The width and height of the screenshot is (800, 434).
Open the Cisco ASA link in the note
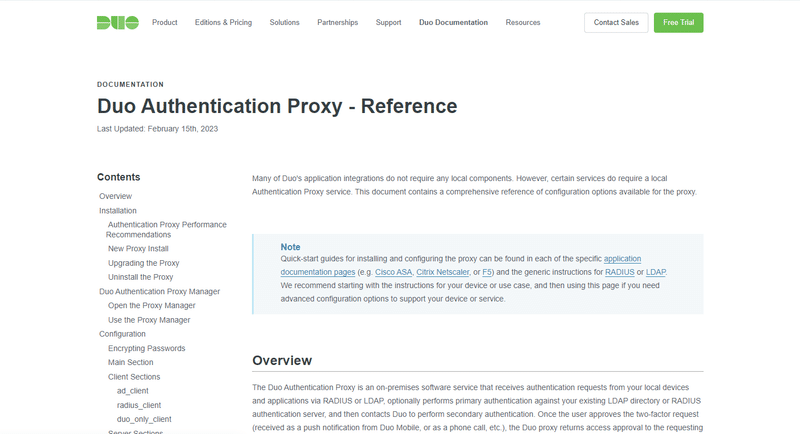coord(393,272)
